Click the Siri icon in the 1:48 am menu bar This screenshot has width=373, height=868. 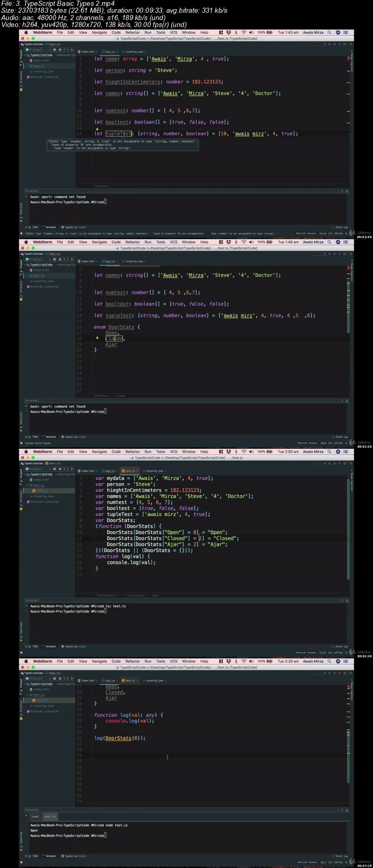tap(338, 242)
